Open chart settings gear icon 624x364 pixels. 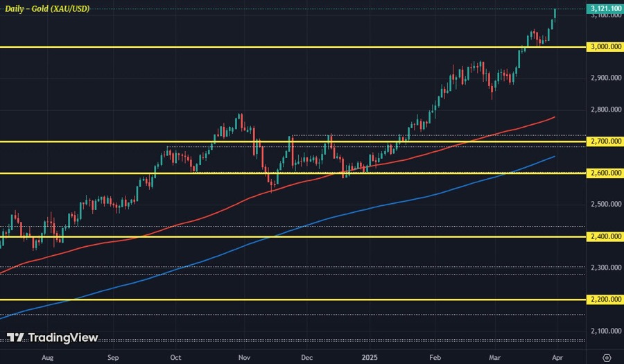(607, 357)
